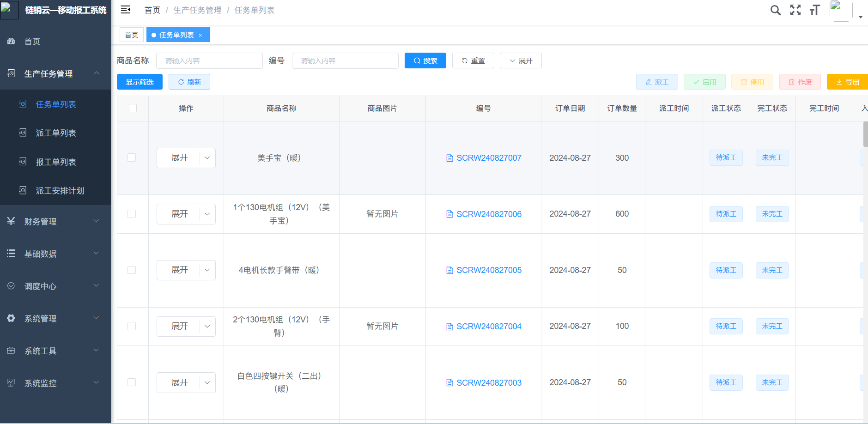The height and width of the screenshot is (424, 868).
Task: Open order link SCRW240827004
Action: [x=489, y=326]
